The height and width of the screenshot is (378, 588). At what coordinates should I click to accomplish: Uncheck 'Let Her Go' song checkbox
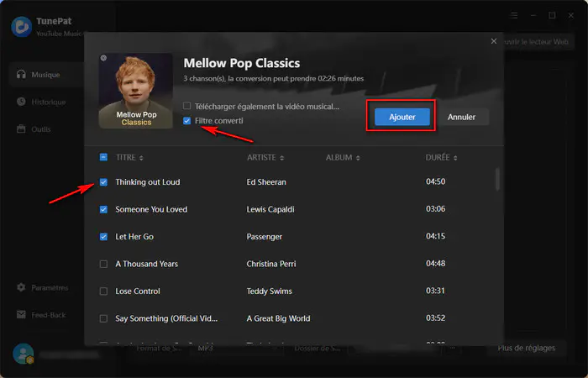pos(103,237)
